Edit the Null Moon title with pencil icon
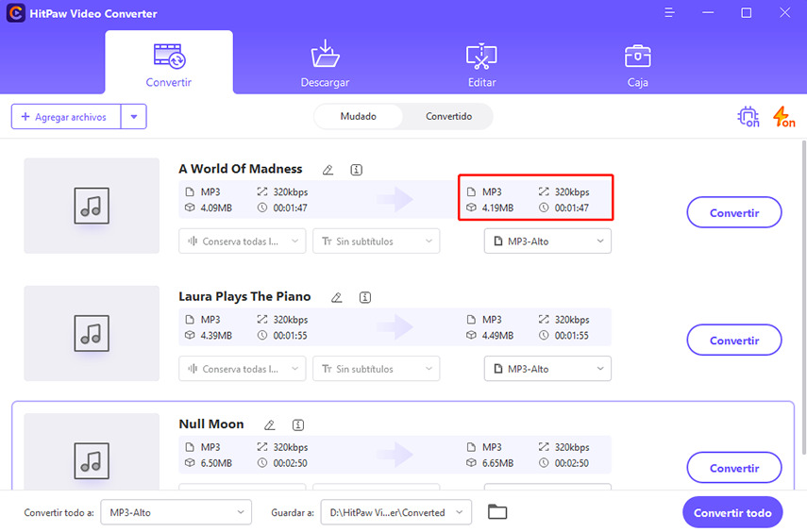 pos(270,425)
